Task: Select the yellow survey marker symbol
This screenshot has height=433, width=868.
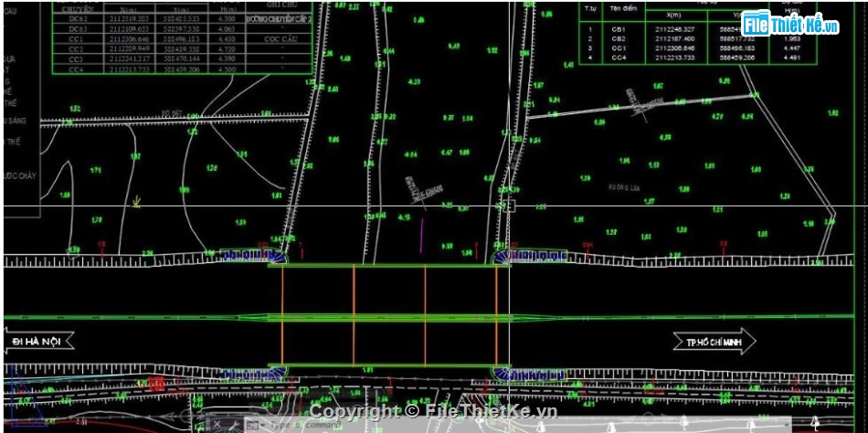Action: [x=136, y=202]
